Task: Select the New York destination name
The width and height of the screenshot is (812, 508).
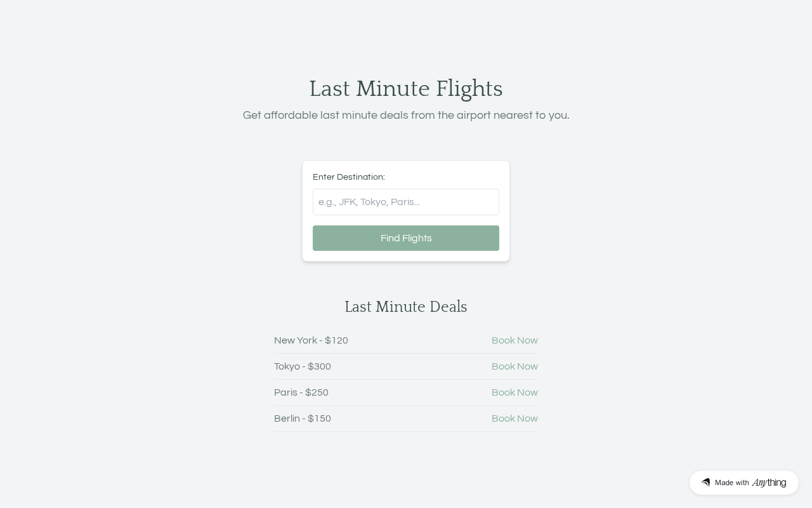Action: click(295, 340)
